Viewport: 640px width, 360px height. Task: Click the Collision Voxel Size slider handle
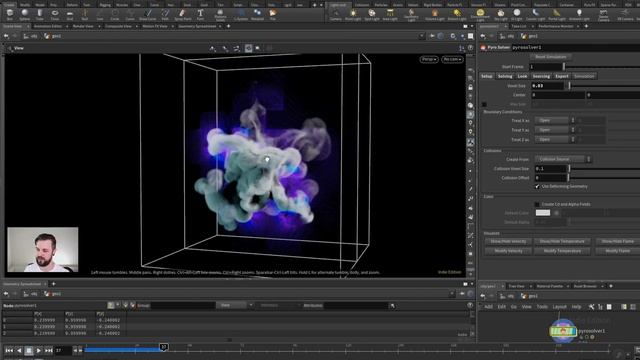(569, 169)
